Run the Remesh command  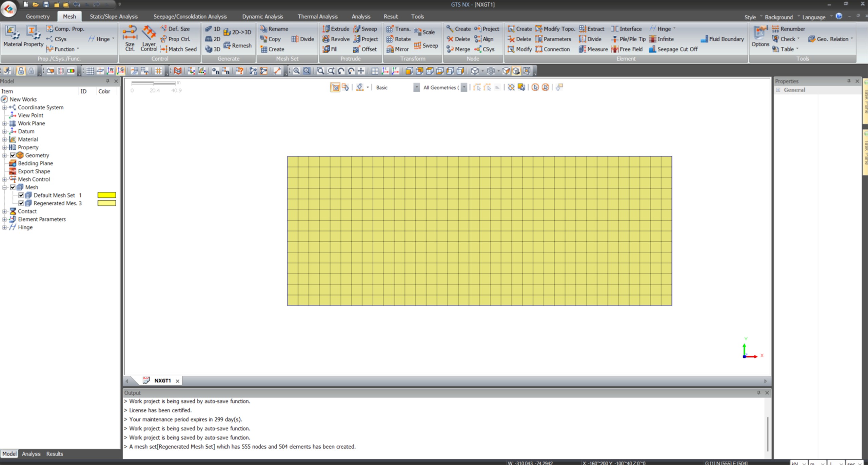coord(238,45)
